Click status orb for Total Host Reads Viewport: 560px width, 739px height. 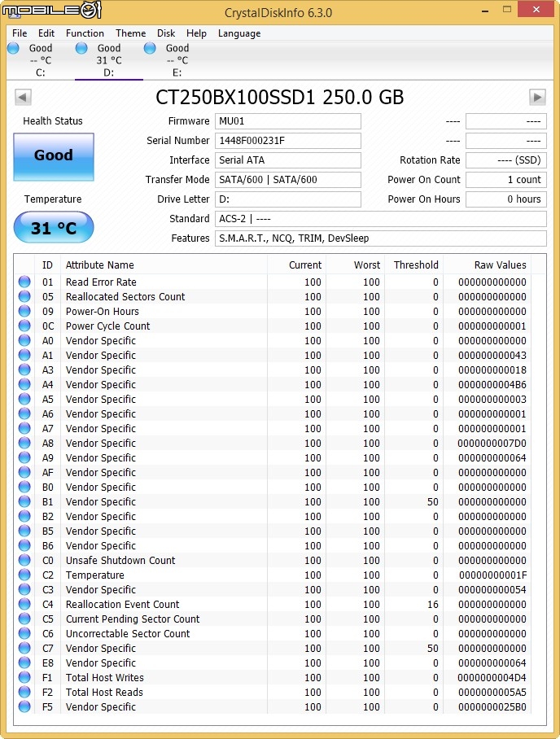click(x=24, y=692)
